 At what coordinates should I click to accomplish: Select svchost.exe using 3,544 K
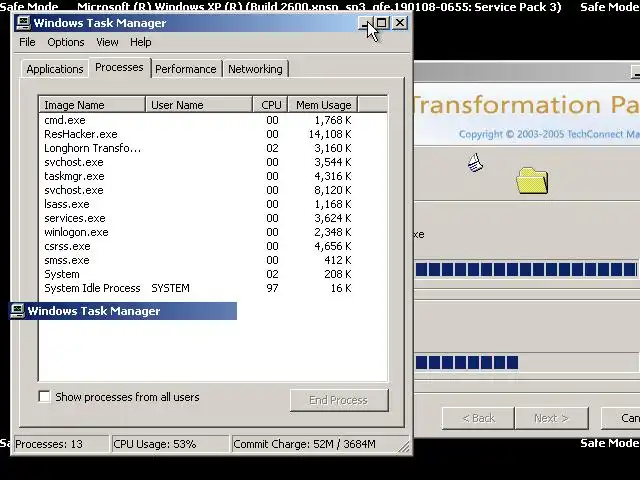pos(213,162)
